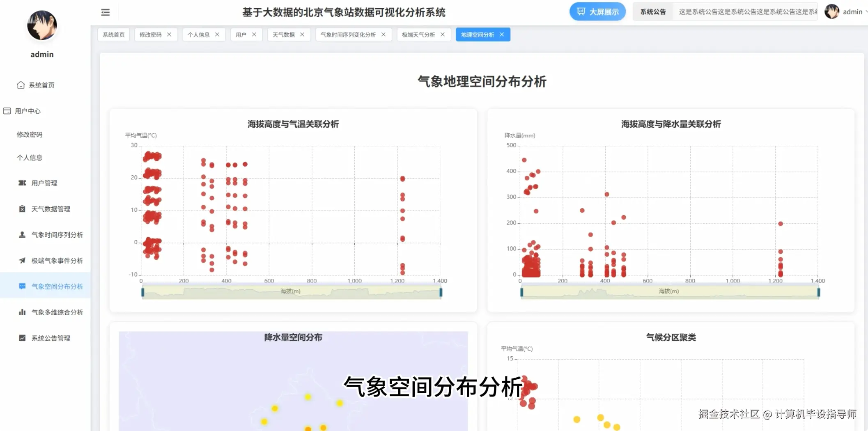Screen dimensions: 868x431
Task: Click the 系统公告管理 announcement icon
Action: (22, 338)
